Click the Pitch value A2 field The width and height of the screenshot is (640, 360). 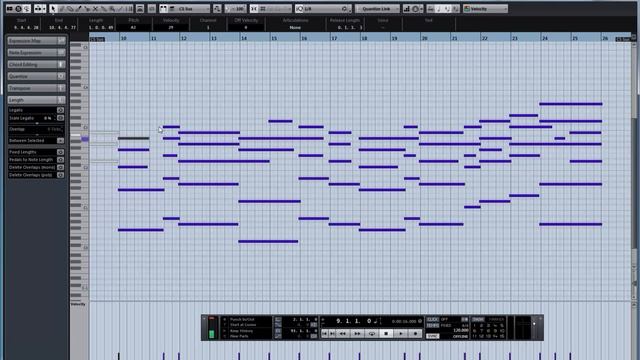pos(133,27)
